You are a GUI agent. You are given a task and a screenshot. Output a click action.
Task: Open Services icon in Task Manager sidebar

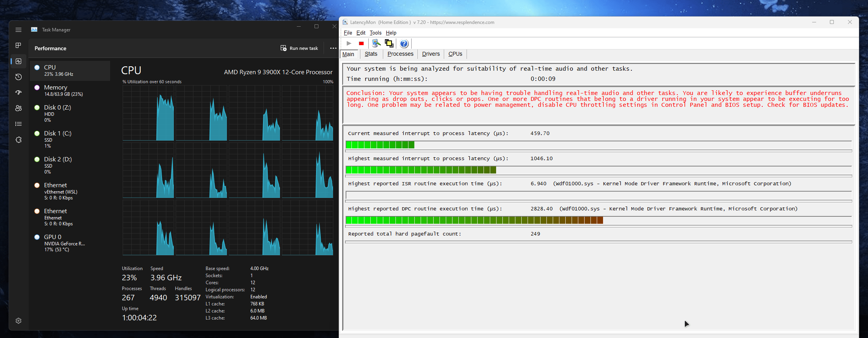pos(18,140)
